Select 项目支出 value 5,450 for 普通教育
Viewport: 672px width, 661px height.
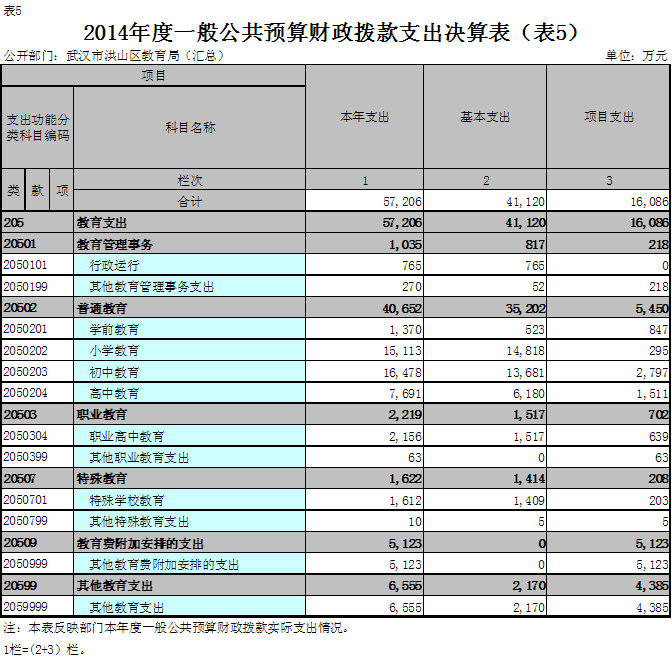coord(646,308)
